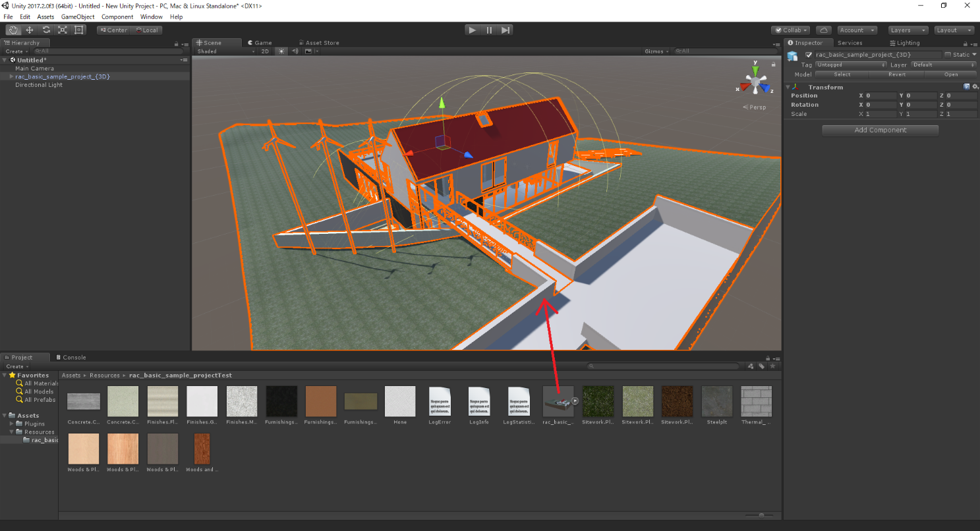Screen dimensions: 980x531
Task: Open the Layout dropdown
Action: pyautogui.click(x=954, y=30)
